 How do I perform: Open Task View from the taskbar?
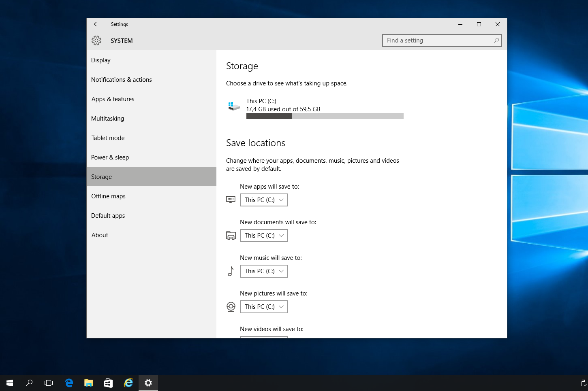(49, 382)
